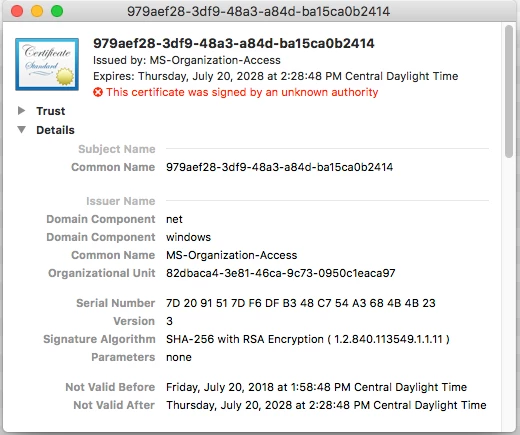Click the Not Valid Before date value
This screenshot has height=435, width=520.
point(316,387)
